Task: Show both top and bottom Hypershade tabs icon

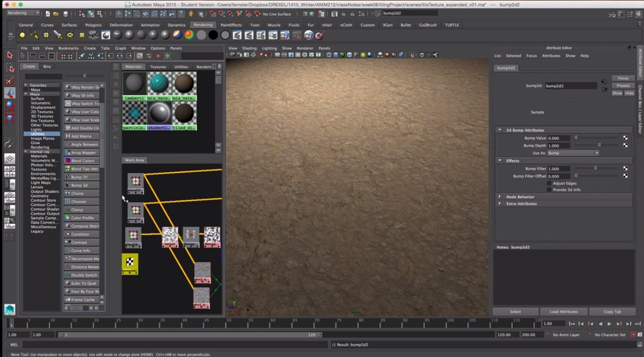Action: 52,56
